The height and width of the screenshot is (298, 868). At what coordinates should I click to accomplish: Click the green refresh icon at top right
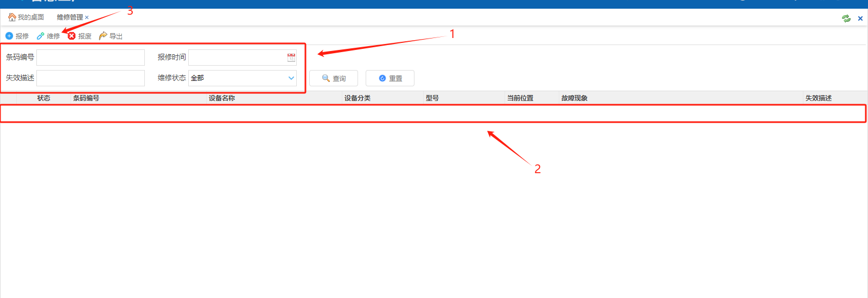point(846,18)
